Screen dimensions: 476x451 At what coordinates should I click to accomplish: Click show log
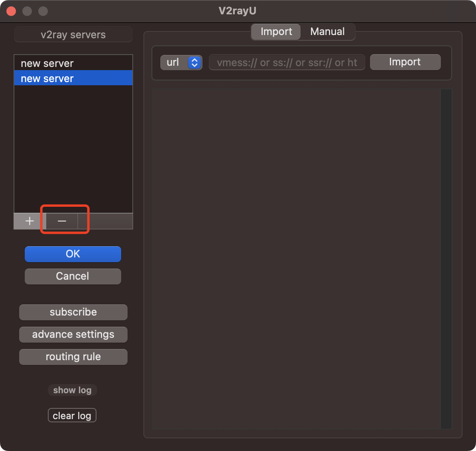[x=72, y=390]
